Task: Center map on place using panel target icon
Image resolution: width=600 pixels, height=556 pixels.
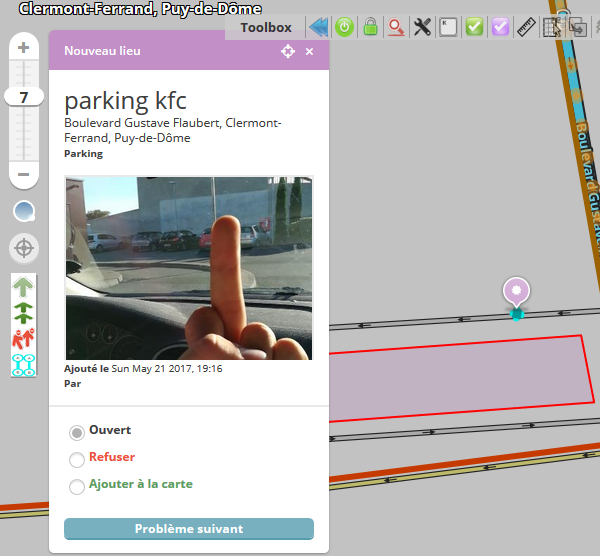Action: pyautogui.click(x=288, y=51)
